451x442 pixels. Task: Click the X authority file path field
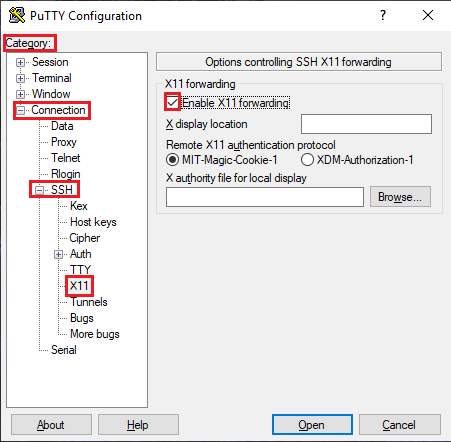pos(265,197)
